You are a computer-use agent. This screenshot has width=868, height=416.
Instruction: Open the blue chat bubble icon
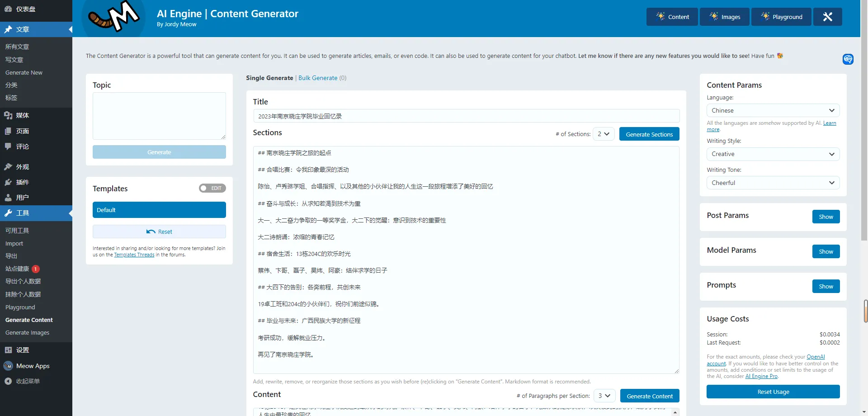point(848,59)
